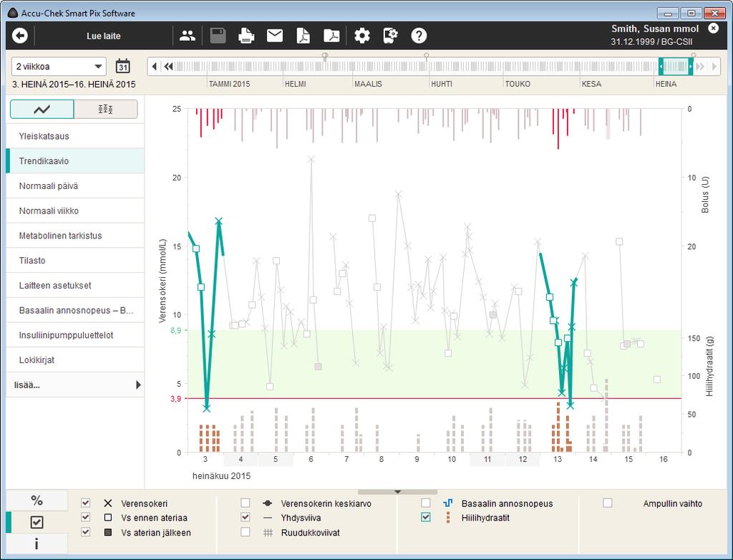Enable Verensokerin keskiarvo checkbox
733x560 pixels.
(x=246, y=503)
